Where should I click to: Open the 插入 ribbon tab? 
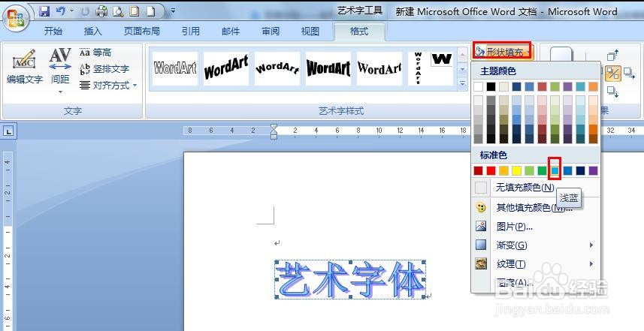click(x=93, y=32)
